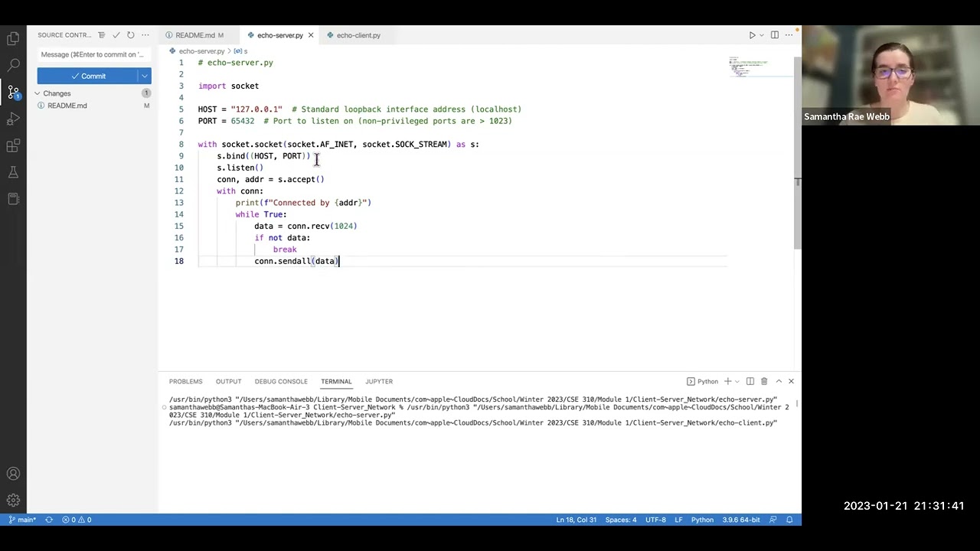Screen dimensions: 980x551
Task: Click the main branch in status bar
Action: point(22,520)
